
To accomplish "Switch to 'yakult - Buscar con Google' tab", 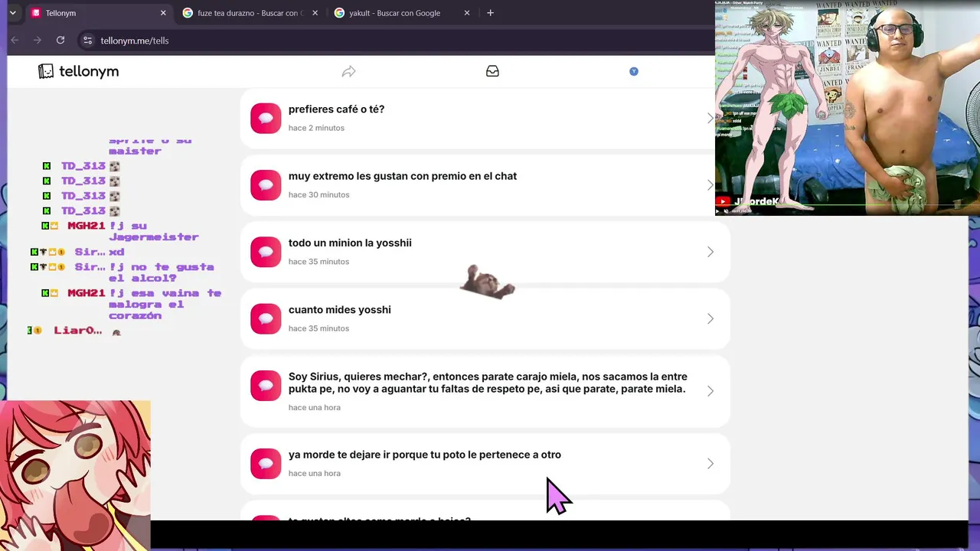I will point(403,13).
